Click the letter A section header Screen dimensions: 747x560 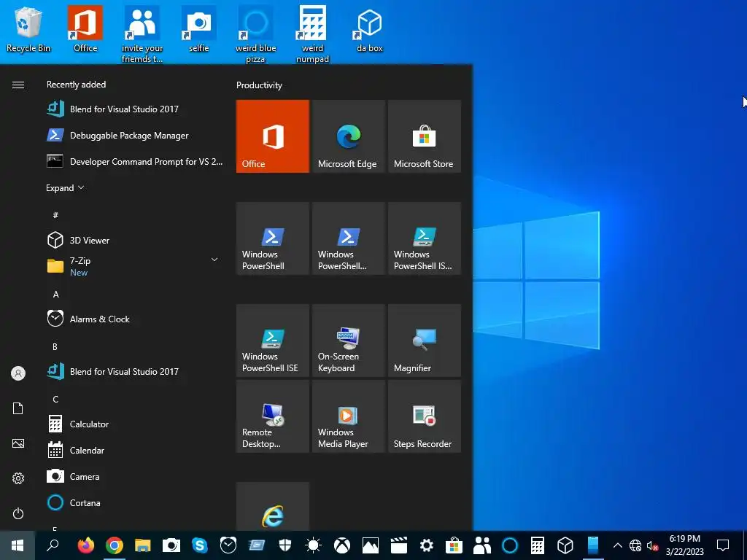55,295
